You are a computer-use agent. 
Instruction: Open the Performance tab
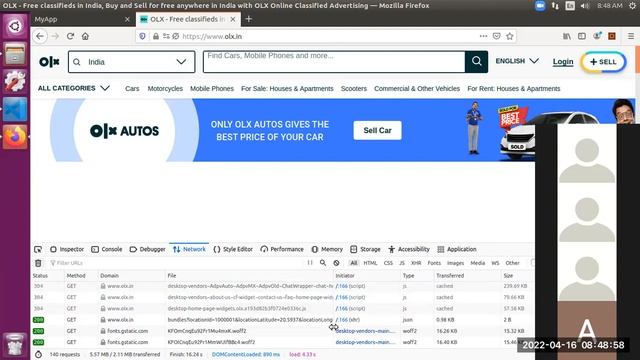(282, 249)
